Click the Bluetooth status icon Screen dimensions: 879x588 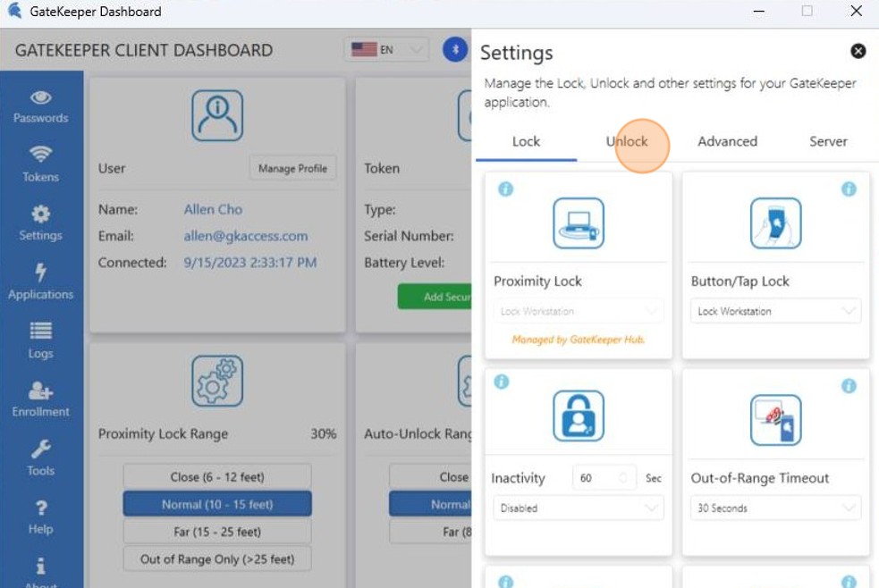[x=455, y=50]
